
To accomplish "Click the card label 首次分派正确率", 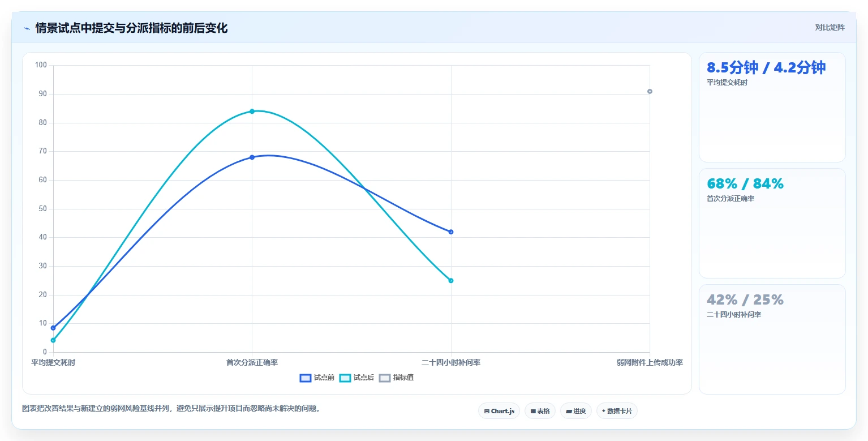I will coord(731,199).
